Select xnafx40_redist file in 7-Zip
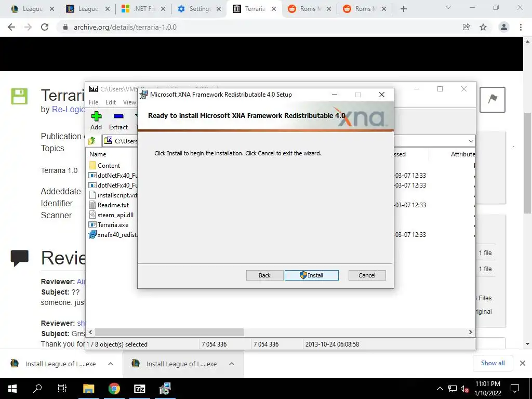 (x=113, y=234)
